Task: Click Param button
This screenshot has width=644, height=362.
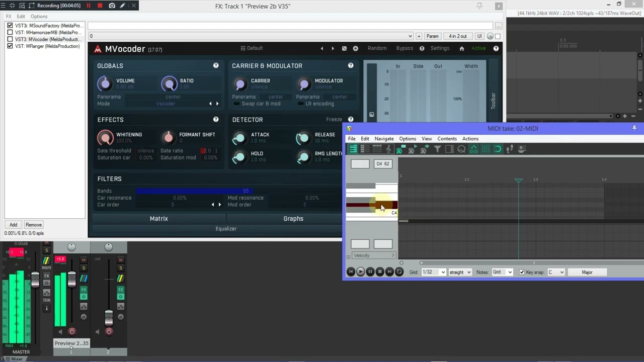Action: pos(432,36)
